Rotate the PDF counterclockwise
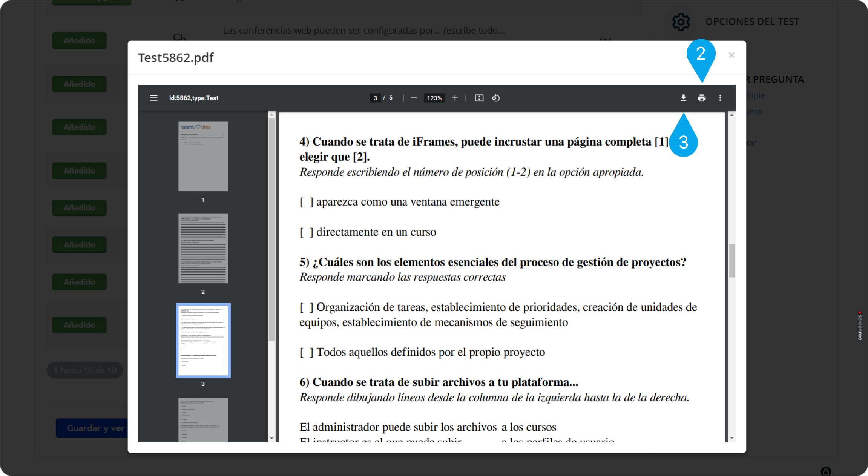This screenshot has width=868, height=476. 496,98
